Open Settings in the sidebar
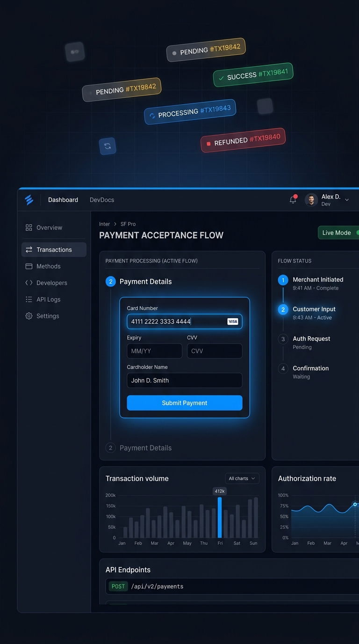 click(x=54, y=316)
